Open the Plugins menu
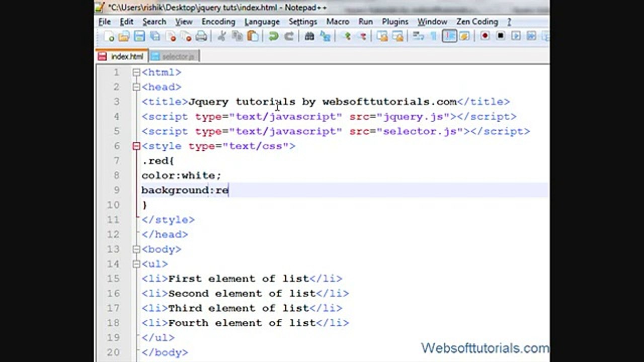 pyautogui.click(x=395, y=22)
